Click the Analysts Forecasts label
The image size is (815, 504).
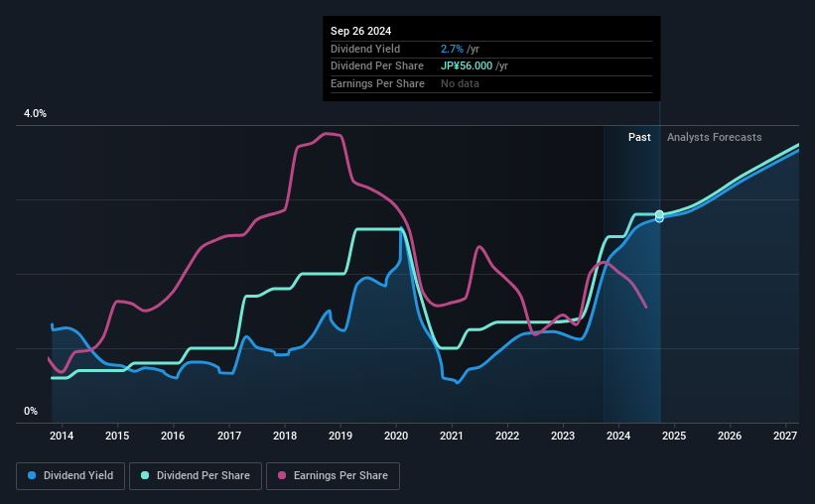pos(714,137)
